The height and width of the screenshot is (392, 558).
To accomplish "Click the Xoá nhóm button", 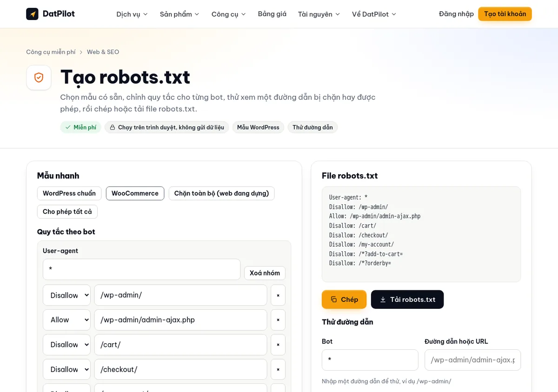I will [x=265, y=273].
